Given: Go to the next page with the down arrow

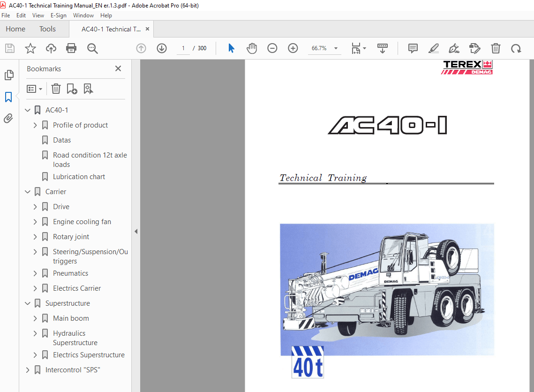Looking at the screenshot, I should (x=161, y=48).
